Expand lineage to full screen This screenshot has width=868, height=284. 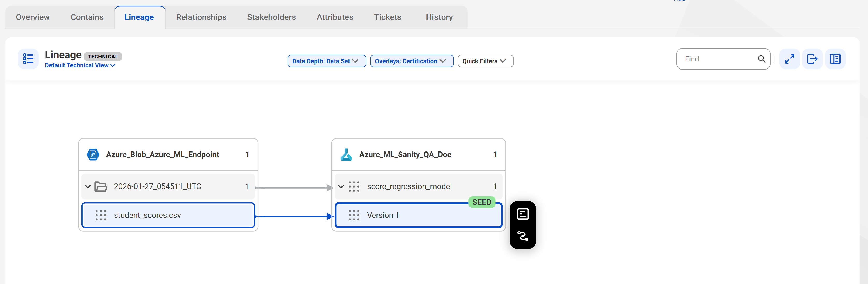coord(789,59)
